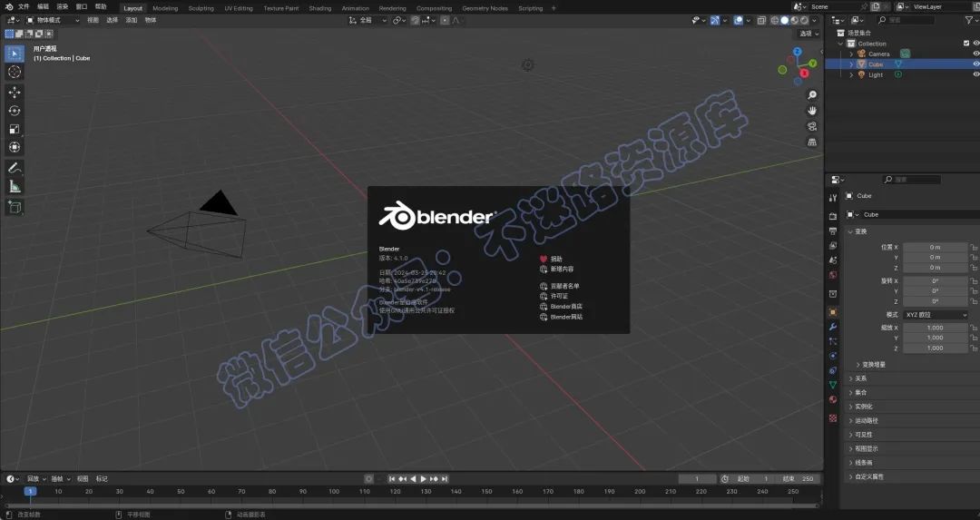Select the Add Cube tool

click(15, 207)
